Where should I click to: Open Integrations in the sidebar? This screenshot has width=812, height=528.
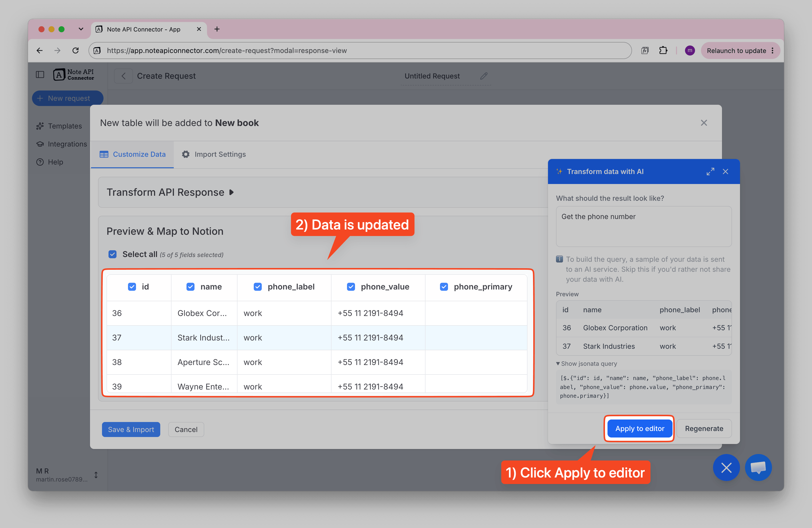[62, 144]
